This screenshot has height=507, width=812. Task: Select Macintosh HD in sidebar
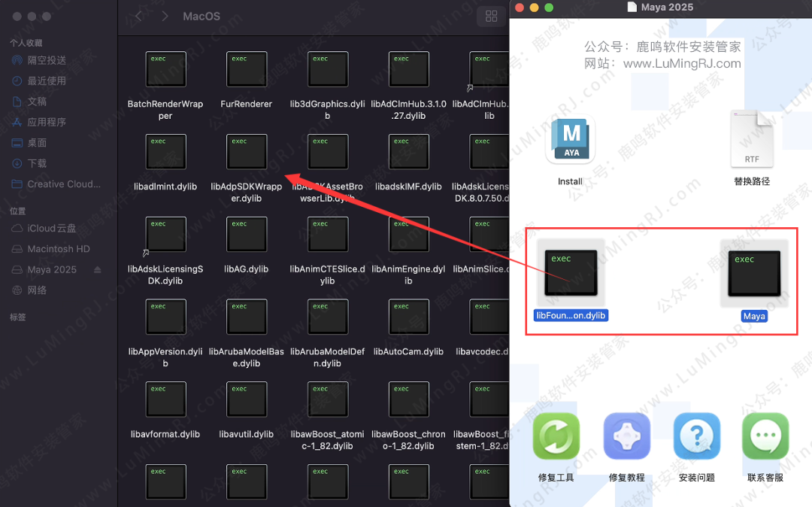59,249
